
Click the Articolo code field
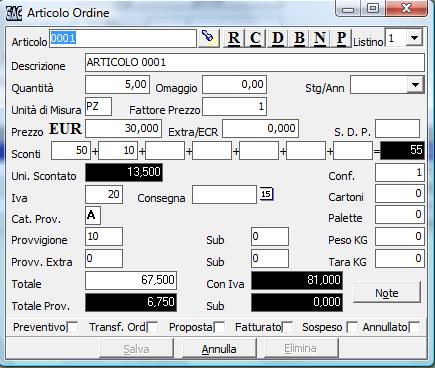[x=123, y=38]
